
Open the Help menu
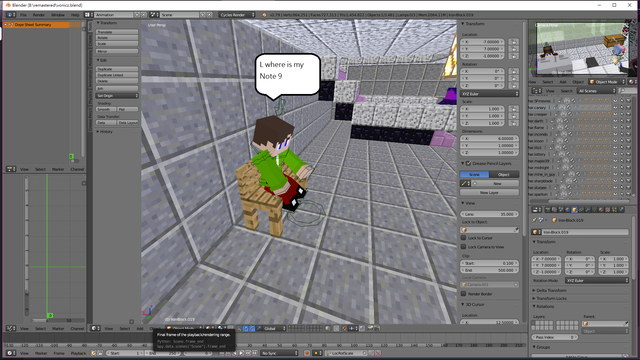pos(75,15)
